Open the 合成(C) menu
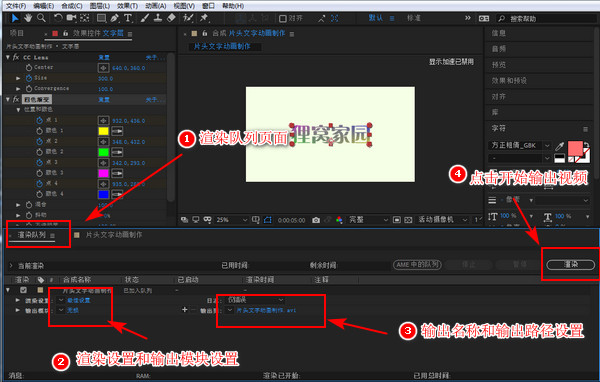This screenshot has height=382, width=600. pyautogui.click(x=72, y=6)
